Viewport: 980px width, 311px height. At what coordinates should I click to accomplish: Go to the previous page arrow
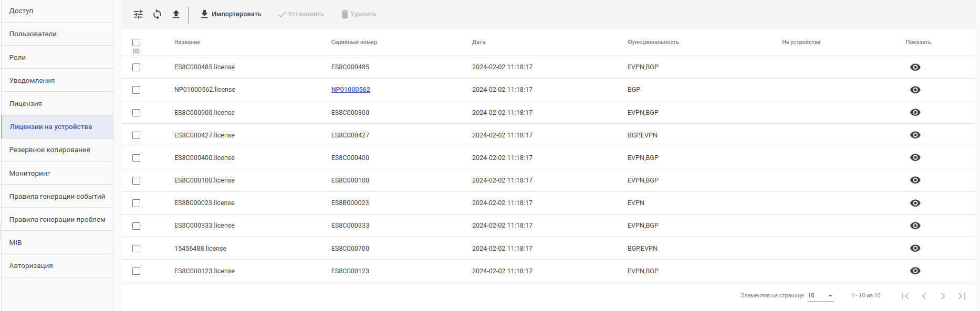click(x=924, y=296)
